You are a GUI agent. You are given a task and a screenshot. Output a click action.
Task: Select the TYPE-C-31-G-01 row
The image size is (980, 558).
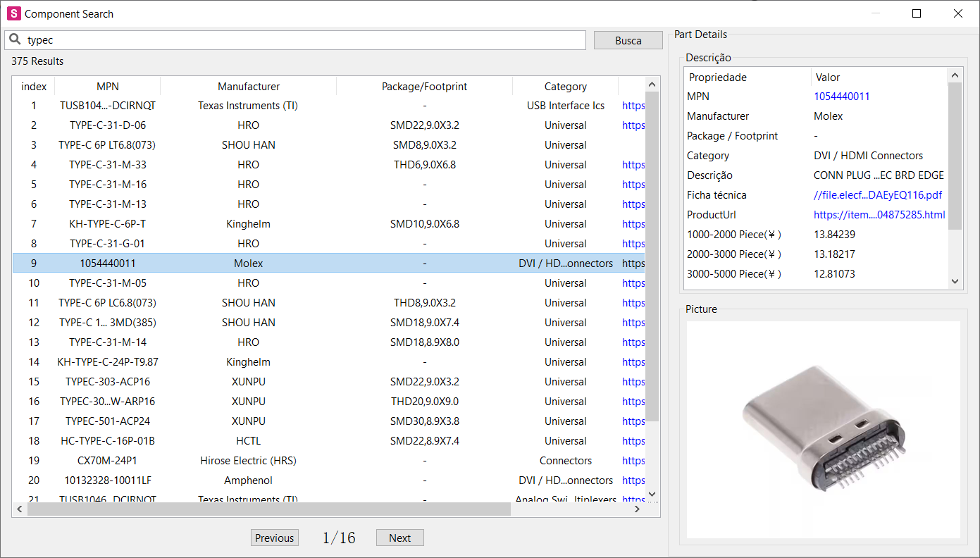328,244
